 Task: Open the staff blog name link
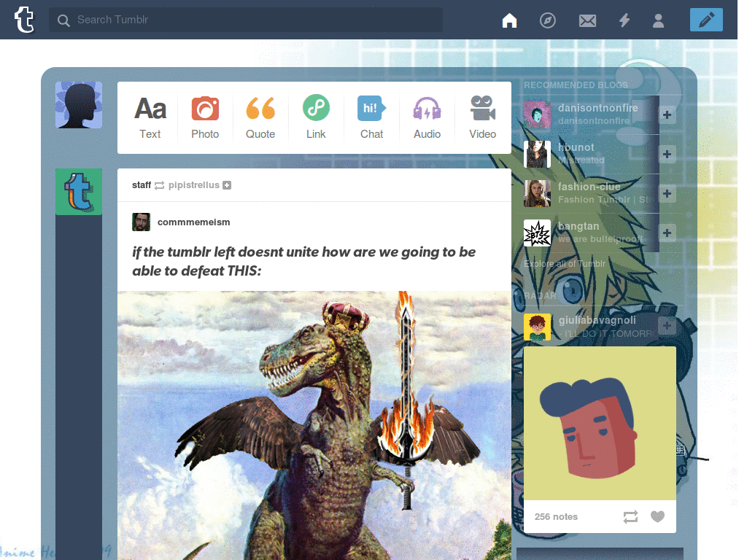142,184
